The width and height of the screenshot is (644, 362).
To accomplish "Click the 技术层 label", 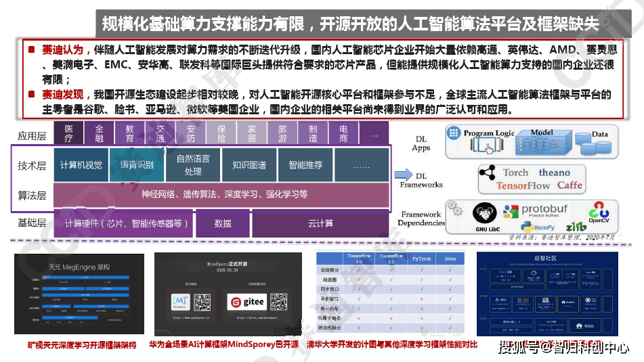I will coord(32,166).
